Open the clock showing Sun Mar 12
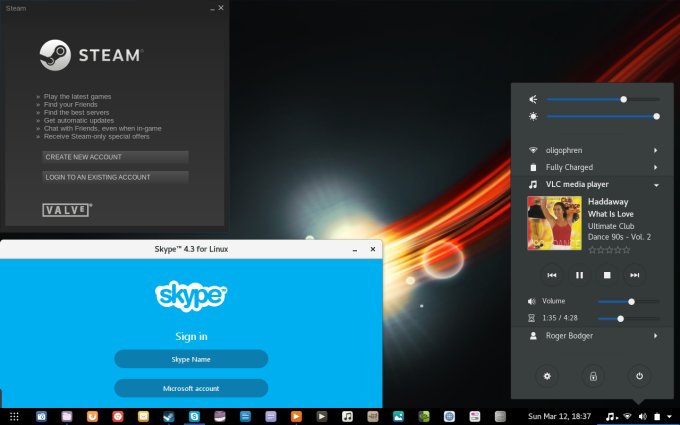680x425 pixels. [557, 415]
